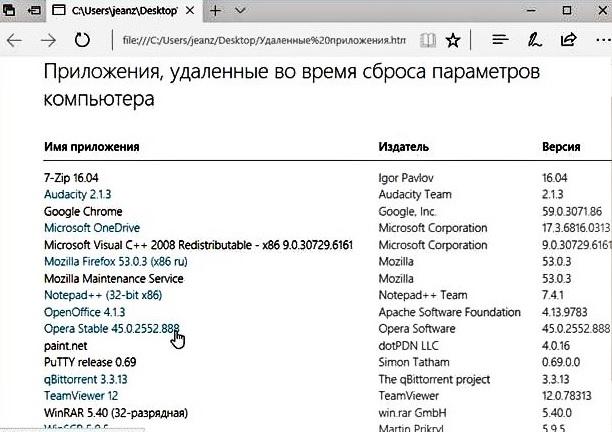Click publisher Apache Software Foundation
The height and width of the screenshot is (432, 612).
[x=449, y=312]
